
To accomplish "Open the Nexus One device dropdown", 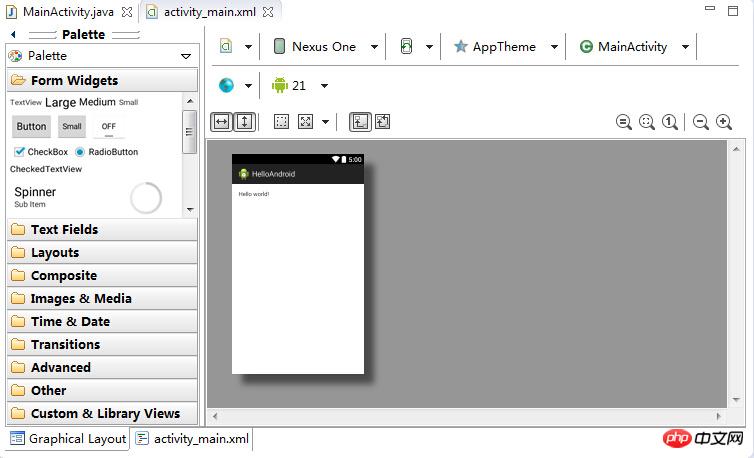I will click(374, 47).
